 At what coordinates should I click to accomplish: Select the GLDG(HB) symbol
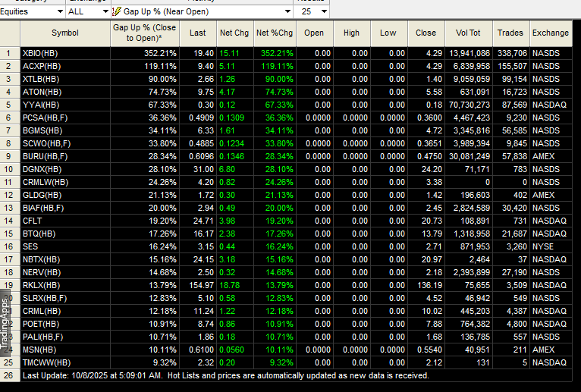click(x=42, y=195)
